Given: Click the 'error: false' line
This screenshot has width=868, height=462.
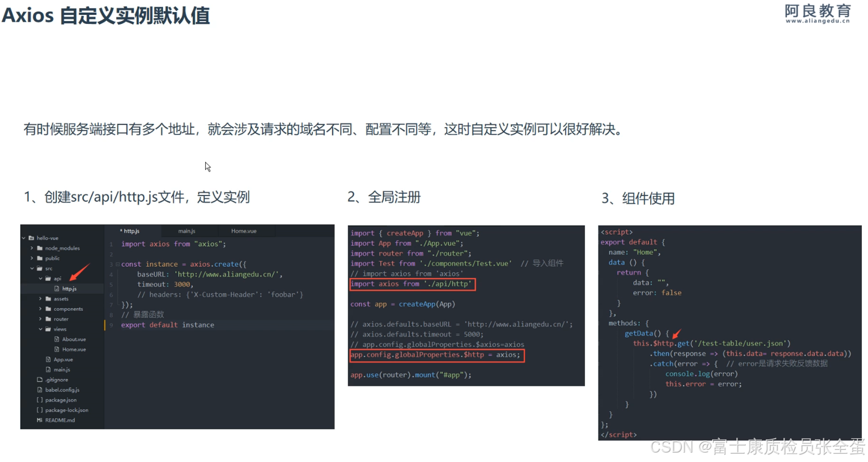Looking at the screenshot, I should [657, 293].
